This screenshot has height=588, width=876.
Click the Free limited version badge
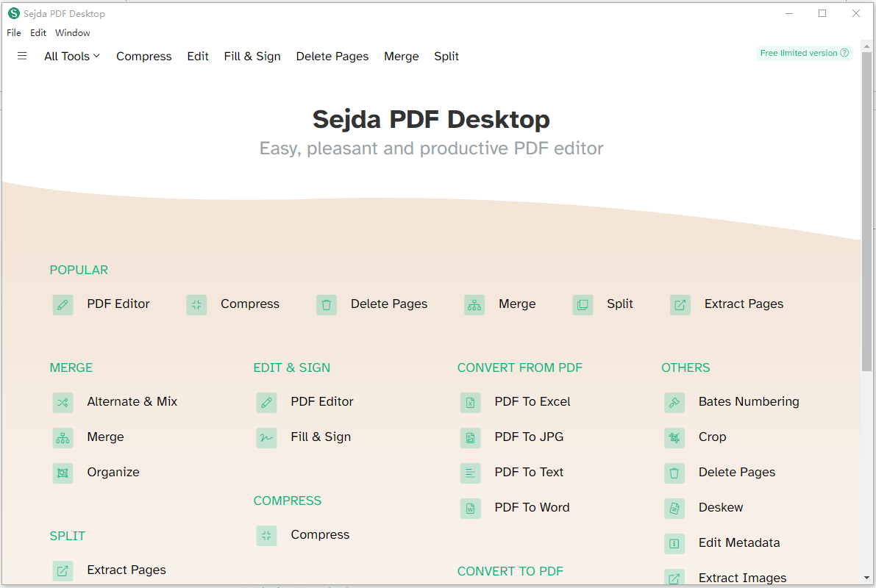(804, 53)
